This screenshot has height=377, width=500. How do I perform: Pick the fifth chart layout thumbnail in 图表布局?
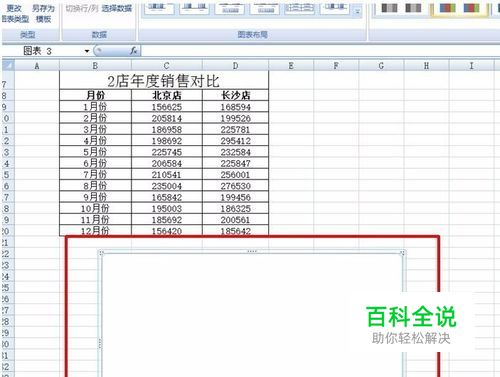point(299,9)
